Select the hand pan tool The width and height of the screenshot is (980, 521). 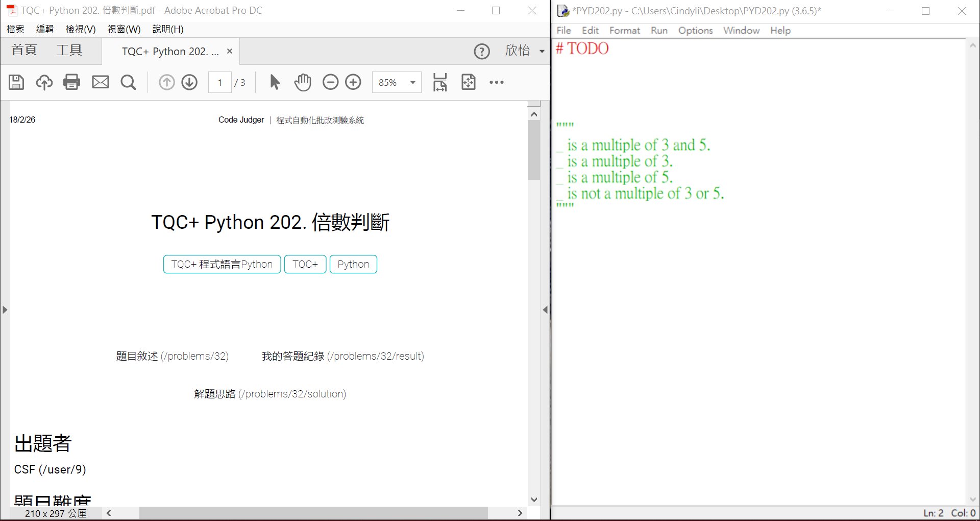coord(303,82)
